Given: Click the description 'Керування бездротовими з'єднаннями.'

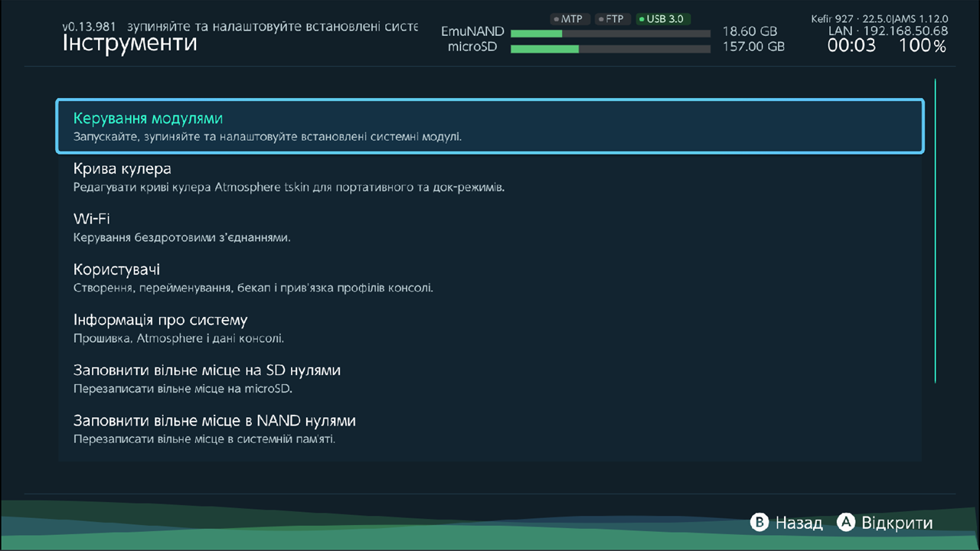Looking at the screenshot, I should [181, 237].
